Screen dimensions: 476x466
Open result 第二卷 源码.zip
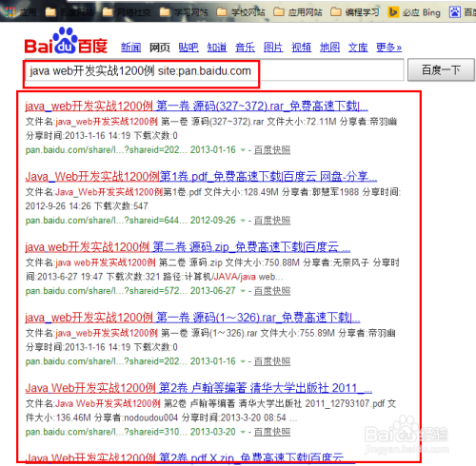[x=188, y=246]
